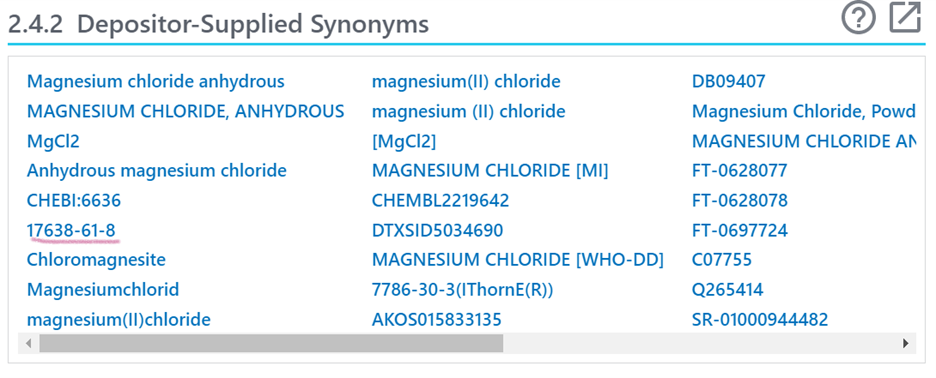Click the left scrollbar arrow
936x378 pixels.
pyautogui.click(x=28, y=343)
